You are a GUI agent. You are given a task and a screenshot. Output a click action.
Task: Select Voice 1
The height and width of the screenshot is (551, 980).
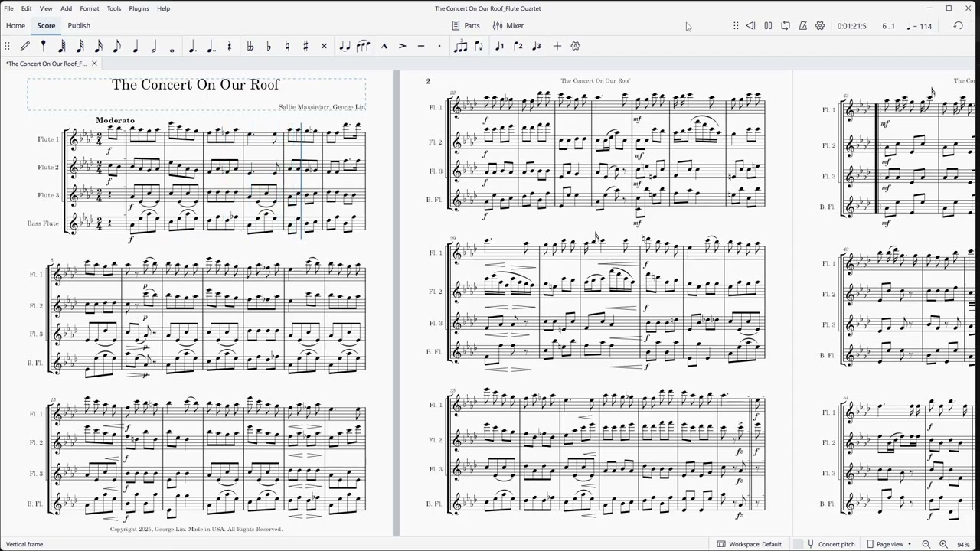[x=500, y=46]
